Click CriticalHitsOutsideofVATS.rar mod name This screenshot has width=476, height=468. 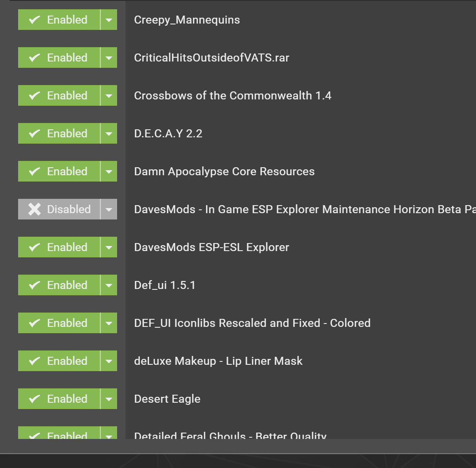(211, 58)
